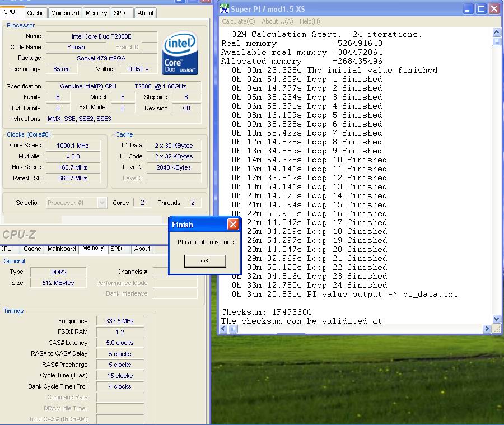Click the CAS# Latency value 5.0 clocks
This screenshot has width=504, height=425.
pyautogui.click(x=120, y=343)
